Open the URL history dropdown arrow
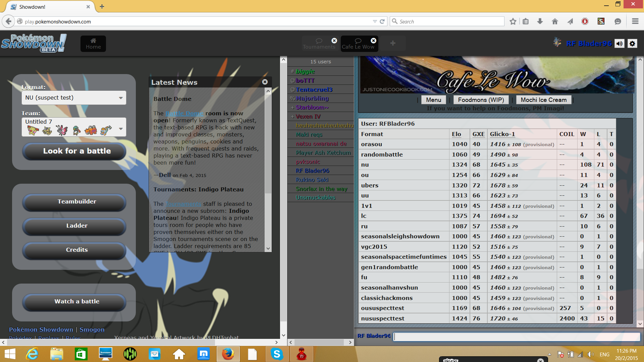This screenshot has width=644, height=362. 375,21
